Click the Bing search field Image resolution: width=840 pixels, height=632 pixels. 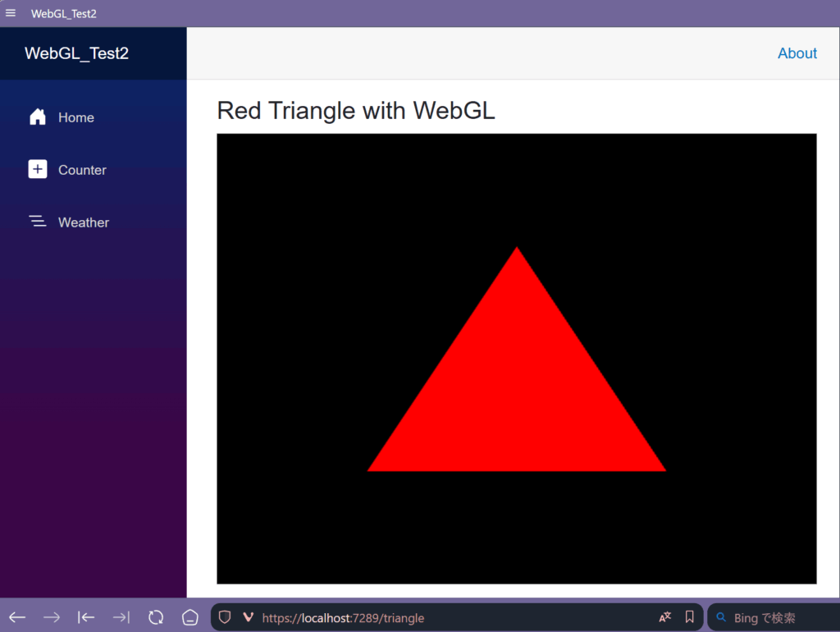click(x=775, y=618)
